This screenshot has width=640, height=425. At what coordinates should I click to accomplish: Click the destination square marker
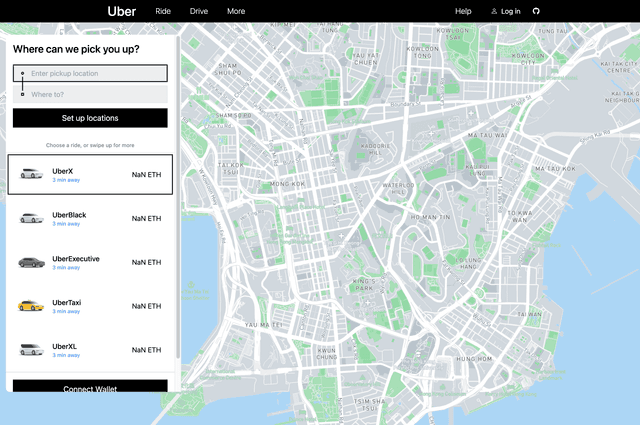point(22,94)
